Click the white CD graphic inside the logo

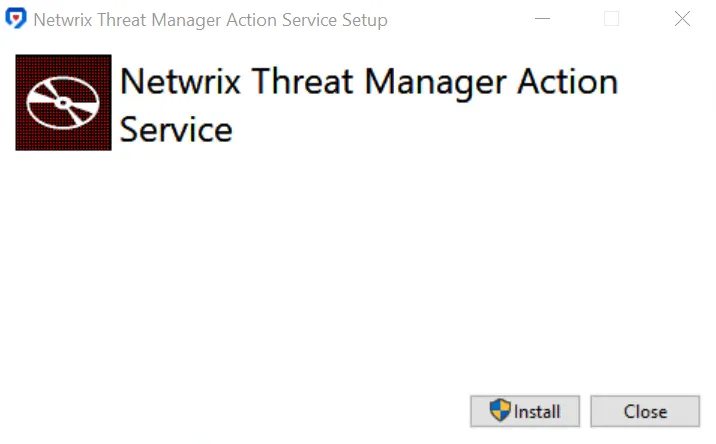pyautogui.click(x=63, y=103)
